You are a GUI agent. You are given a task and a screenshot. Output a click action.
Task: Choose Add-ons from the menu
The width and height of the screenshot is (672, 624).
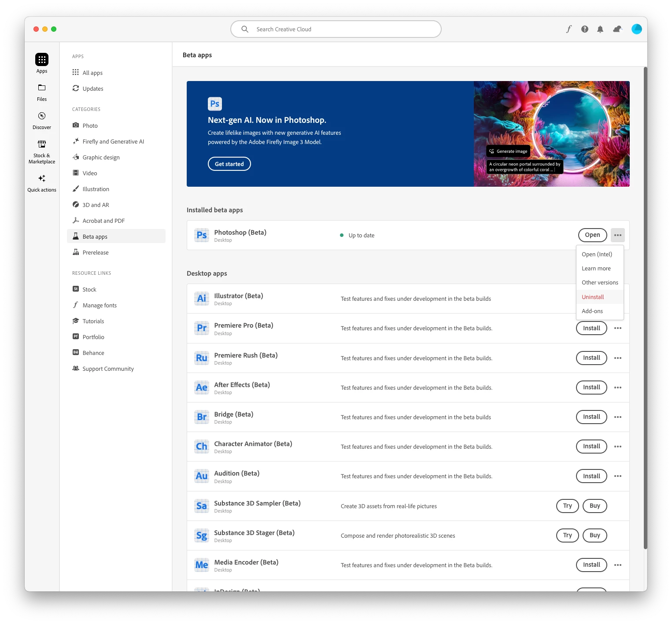click(600, 311)
